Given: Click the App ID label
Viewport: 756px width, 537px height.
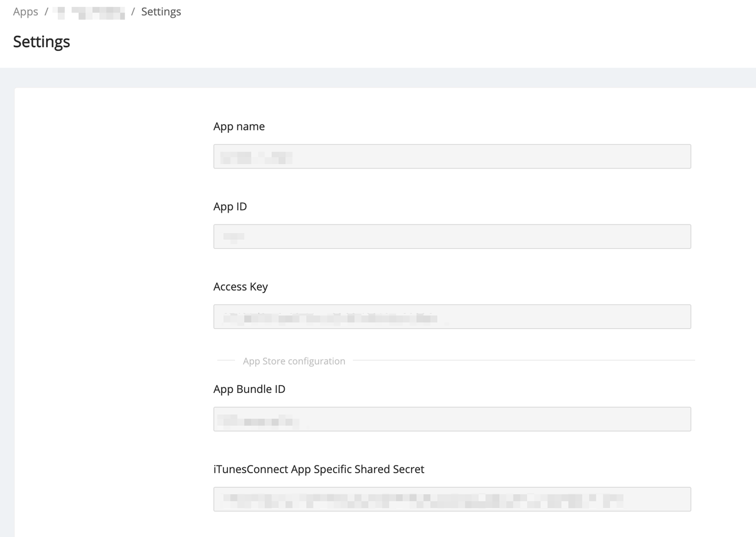Looking at the screenshot, I should pos(230,207).
